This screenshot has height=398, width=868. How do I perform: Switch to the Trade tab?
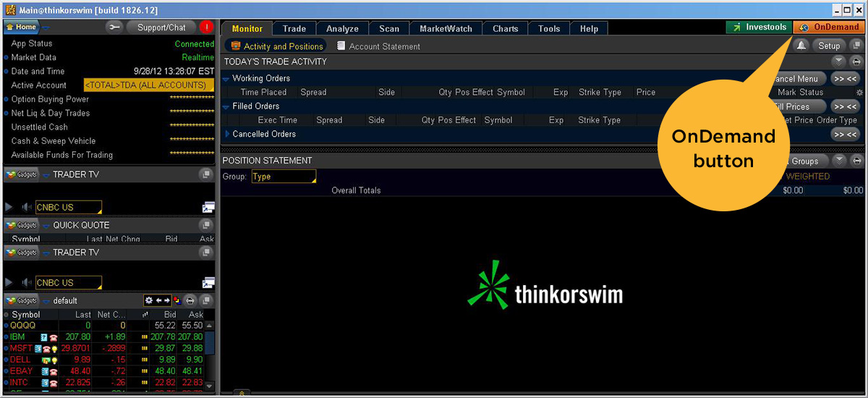click(x=294, y=28)
